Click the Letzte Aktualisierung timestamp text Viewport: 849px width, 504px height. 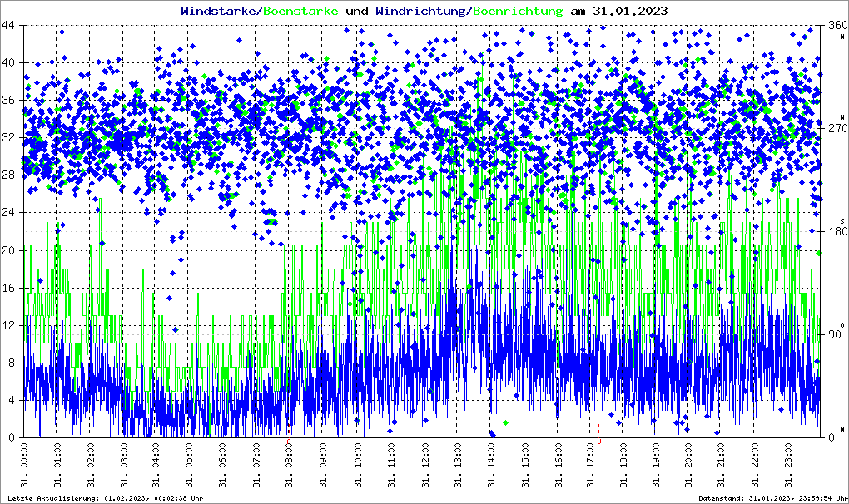point(103,498)
